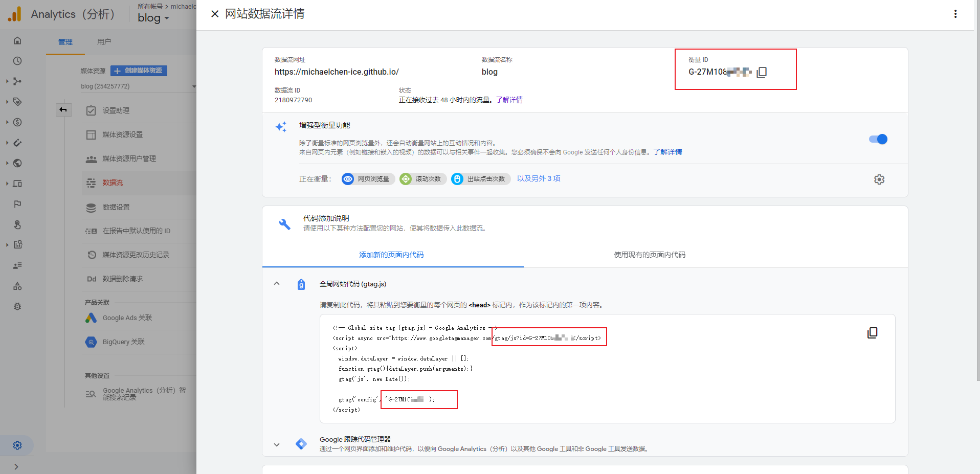Expand the Monetization section arrow in the sidebar
The width and height of the screenshot is (980, 474).
(x=7, y=122)
